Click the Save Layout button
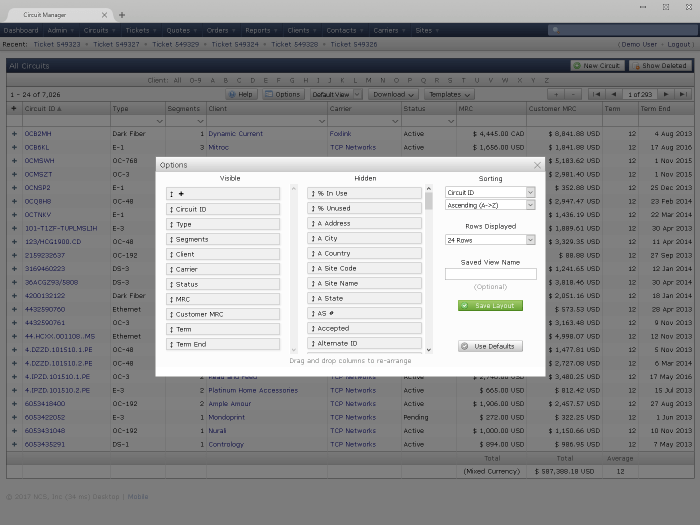The width and height of the screenshot is (700, 525). (x=490, y=305)
